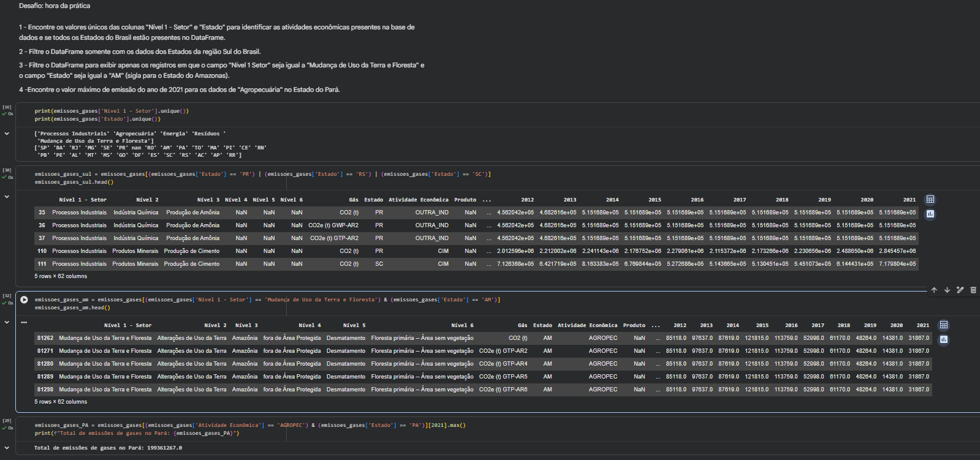The height and width of the screenshot is (460, 980).
Task: Select the 'Desafio: hora da prática' heading text
Action: 55,6
